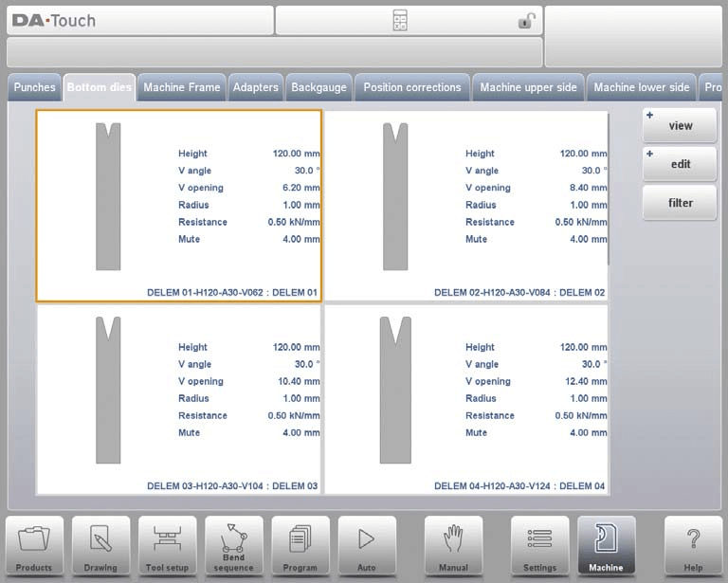The width and height of the screenshot is (728, 583).
Task: Open Help question mark icon
Action: pyautogui.click(x=693, y=546)
